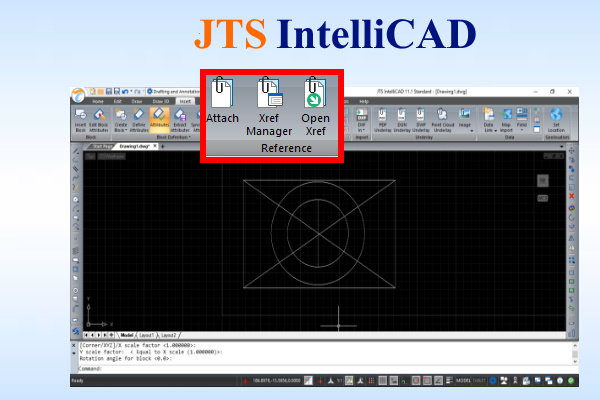The height and width of the screenshot is (400, 600).
Task: Click the Top view label in drawing area
Action: tap(90, 156)
